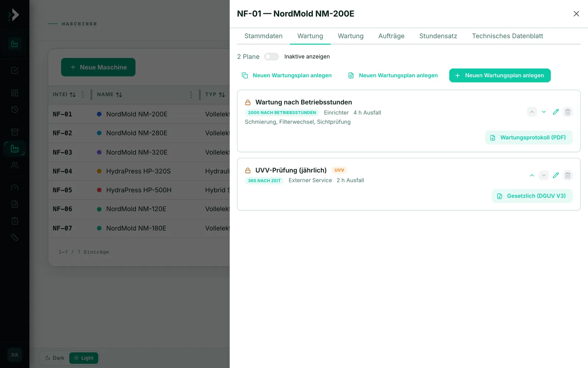Screen dimensions: 588x368
Task: Click the lock icon beside UVV-Prüfung (jährlich)
Action: pos(248,170)
